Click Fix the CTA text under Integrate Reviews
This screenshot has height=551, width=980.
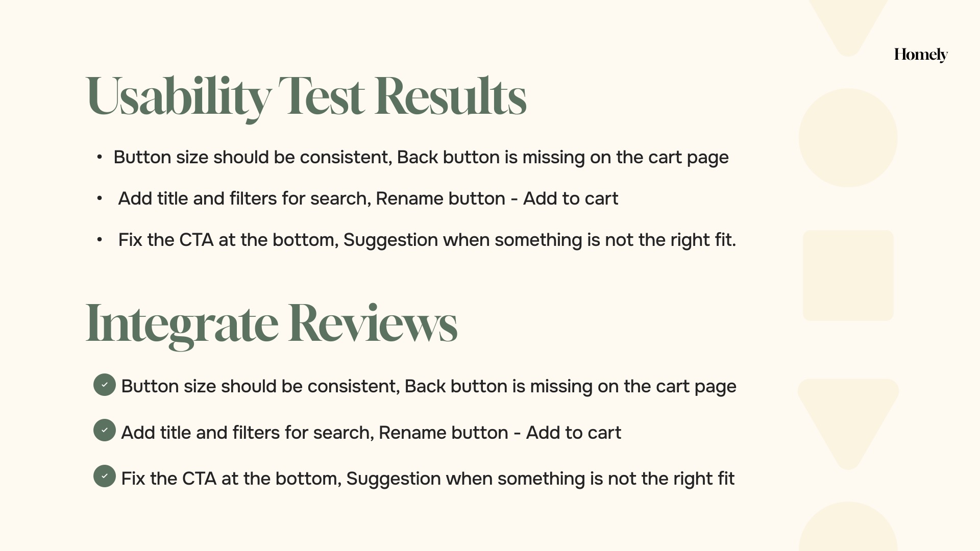[427, 479]
